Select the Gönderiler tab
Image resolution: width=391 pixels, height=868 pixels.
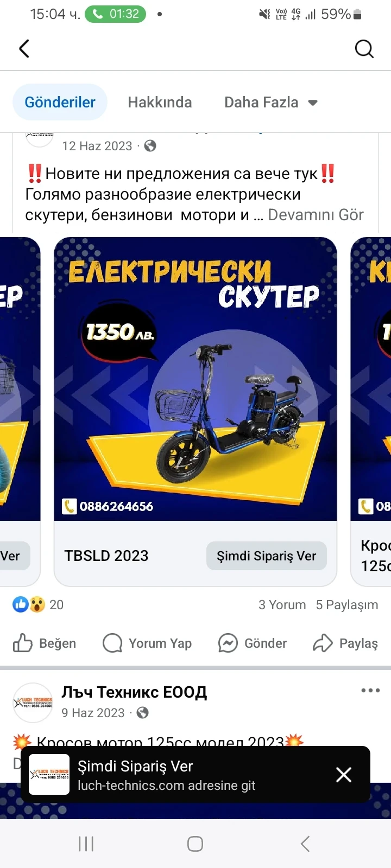click(x=60, y=102)
